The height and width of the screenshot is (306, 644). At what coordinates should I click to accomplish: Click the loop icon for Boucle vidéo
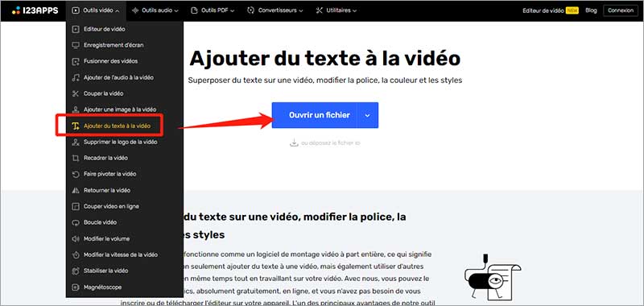tap(75, 222)
